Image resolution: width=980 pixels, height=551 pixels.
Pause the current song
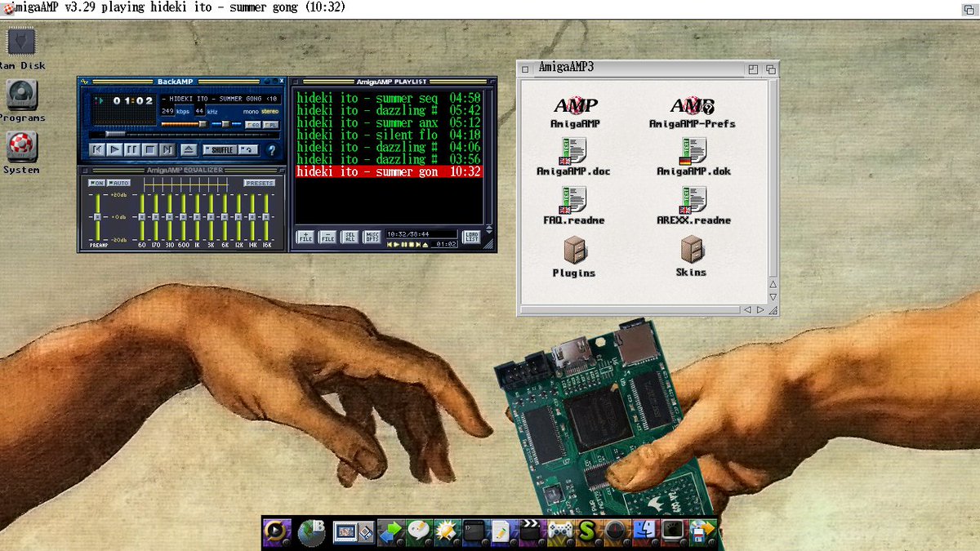click(132, 149)
